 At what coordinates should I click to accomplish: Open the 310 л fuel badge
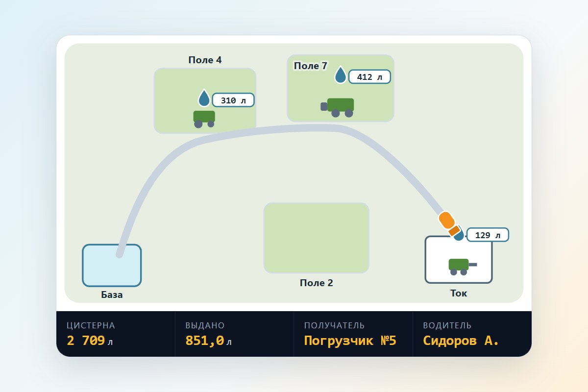click(233, 100)
